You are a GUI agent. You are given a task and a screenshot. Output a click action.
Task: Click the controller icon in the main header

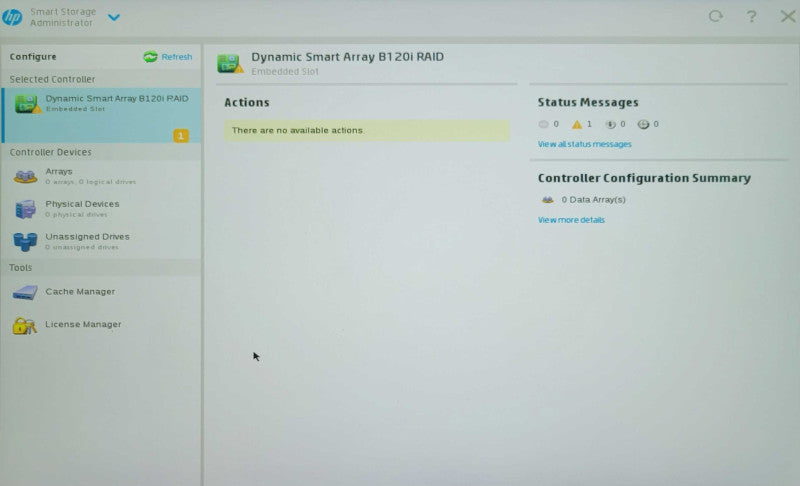click(230, 63)
